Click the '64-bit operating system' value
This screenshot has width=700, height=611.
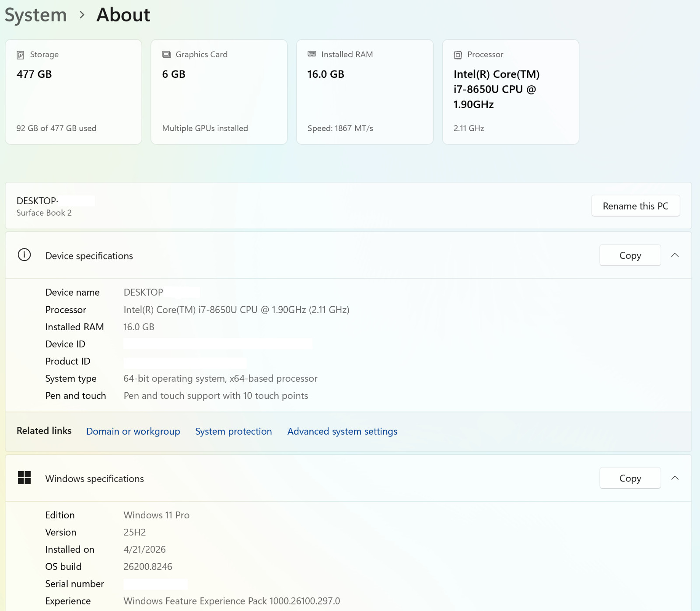[x=220, y=378]
